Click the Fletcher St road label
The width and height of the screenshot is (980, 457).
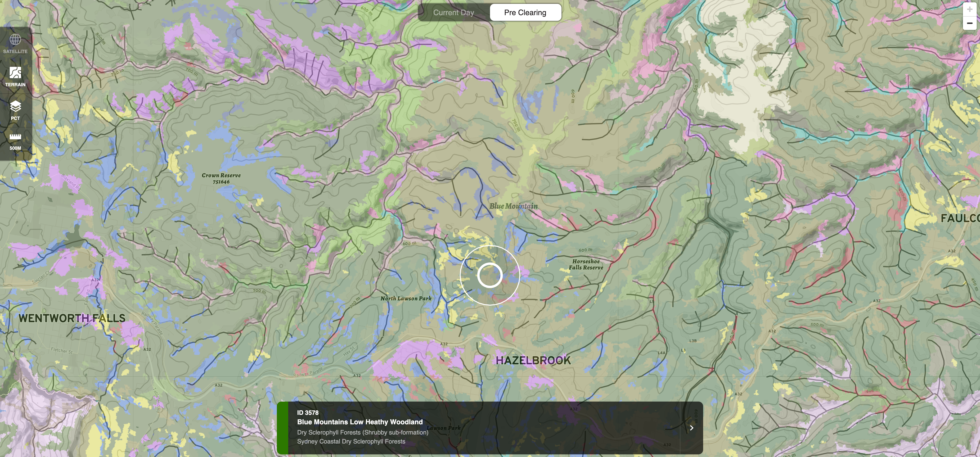tap(62, 350)
